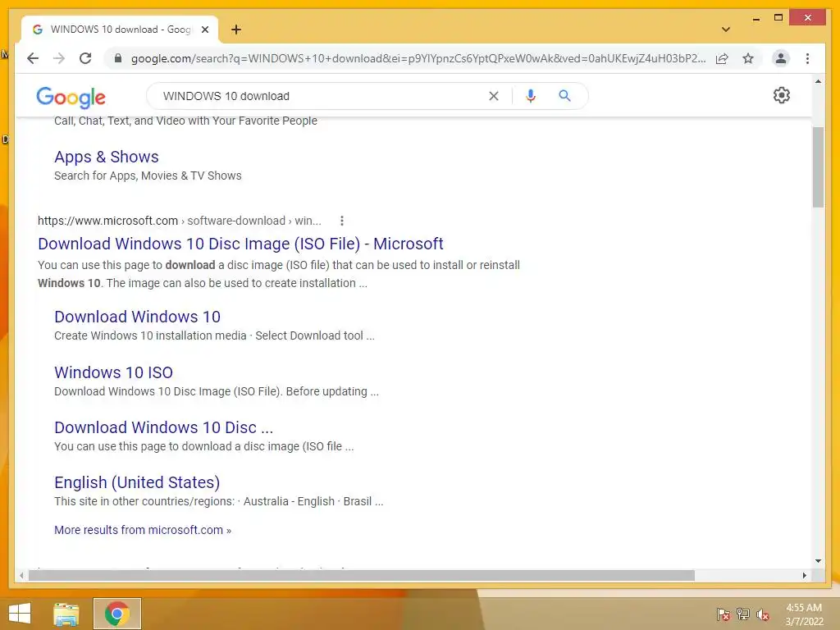Click the Chrome taskbar icon

click(117, 614)
